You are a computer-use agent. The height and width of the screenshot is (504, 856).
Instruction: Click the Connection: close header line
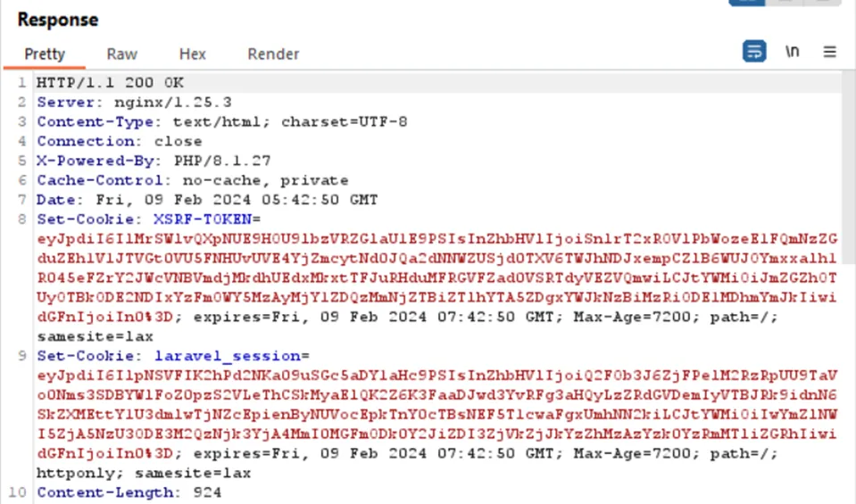[119, 141]
